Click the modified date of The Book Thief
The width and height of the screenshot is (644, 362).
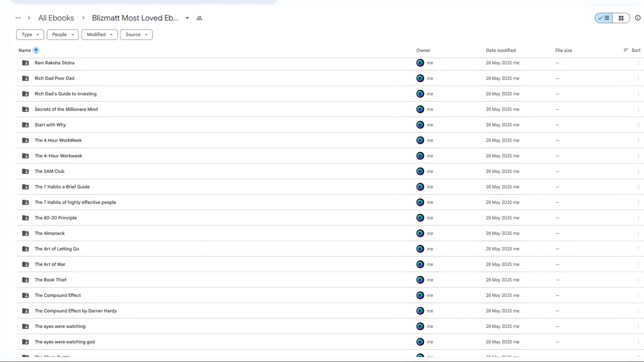[x=502, y=280]
